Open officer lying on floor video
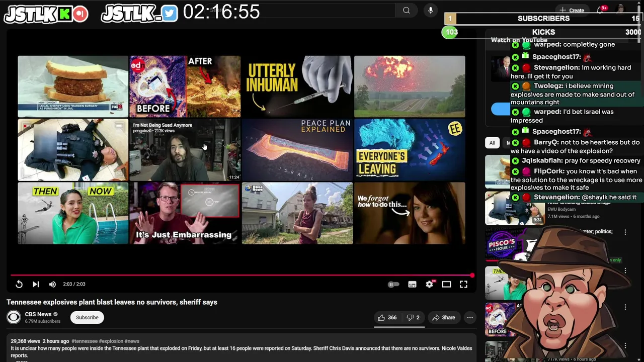 [73, 150]
